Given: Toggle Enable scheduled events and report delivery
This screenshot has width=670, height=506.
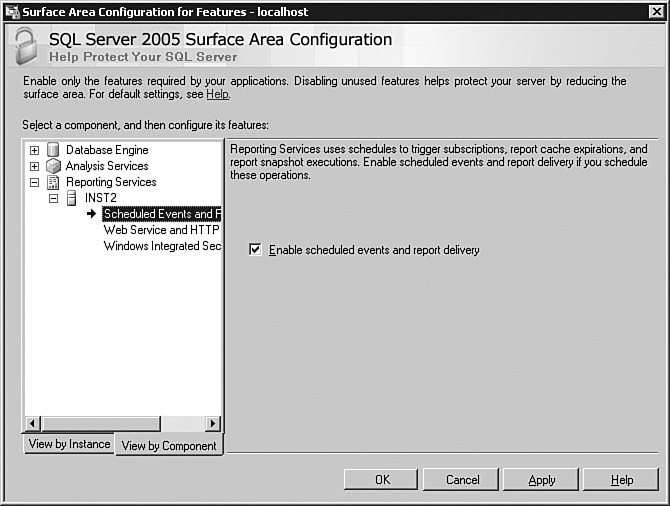Looking at the screenshot, I should click(255, 249).
